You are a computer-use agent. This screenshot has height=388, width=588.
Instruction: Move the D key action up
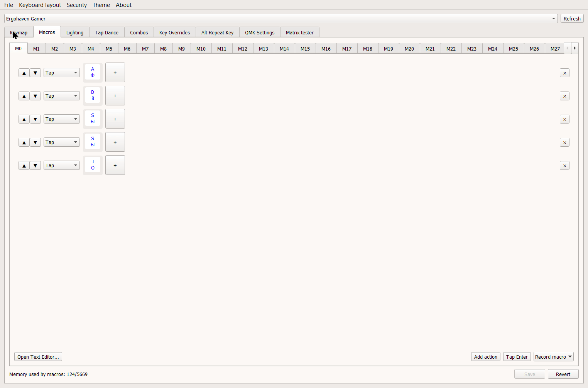tap(24, 96)
